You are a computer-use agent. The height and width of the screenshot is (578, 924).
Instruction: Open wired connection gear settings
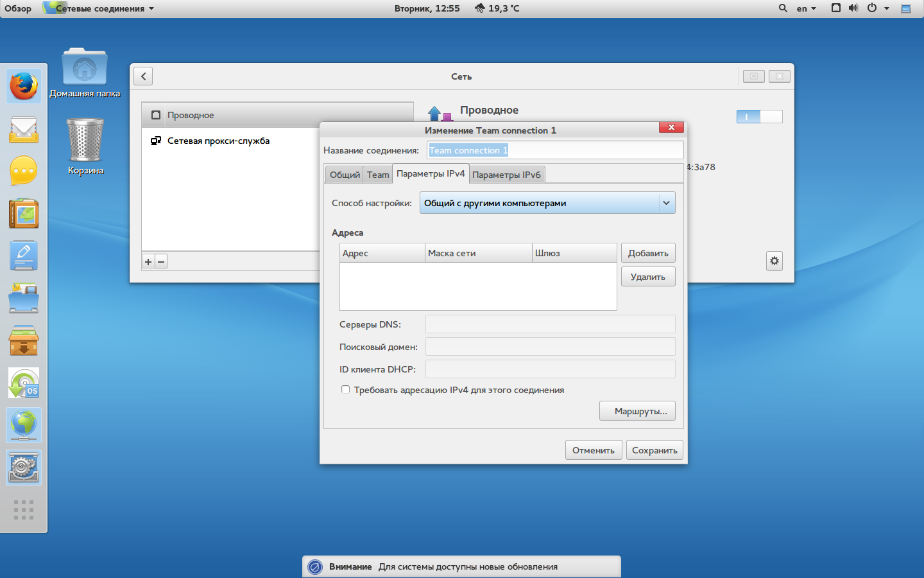pos(774,261)
